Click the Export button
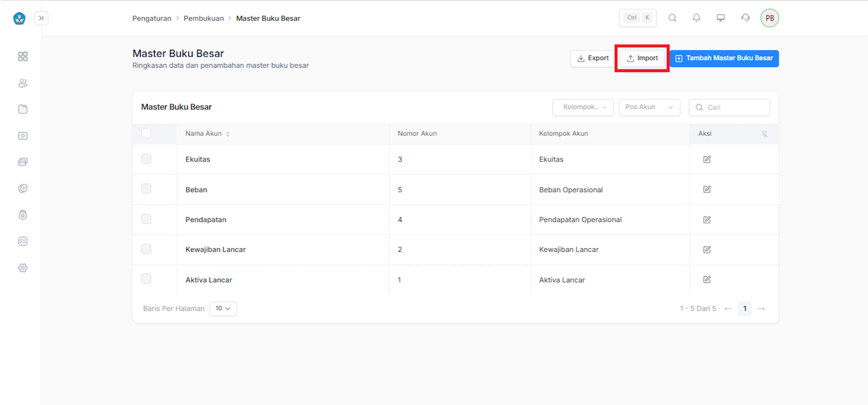The height and width of the screenshot is (405, 868). (593, 58)
